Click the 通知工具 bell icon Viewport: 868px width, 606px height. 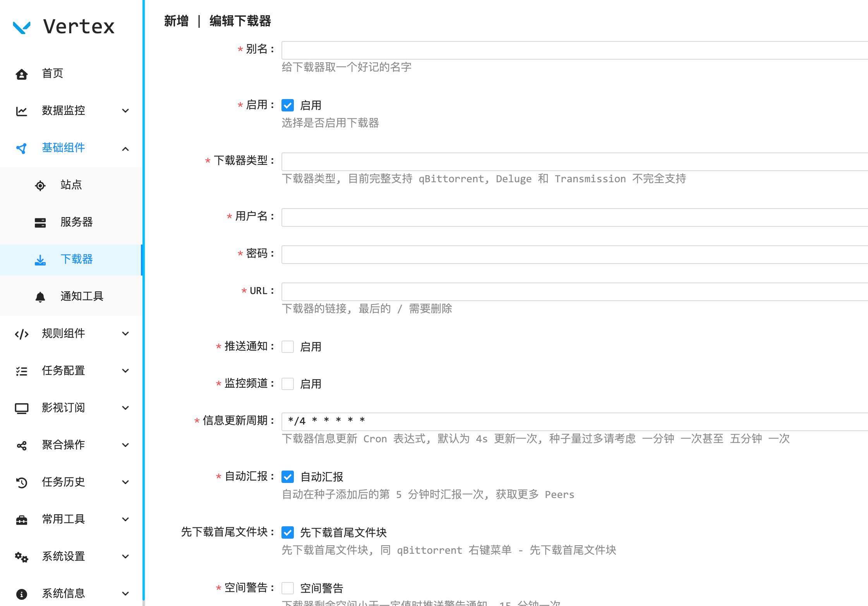point(40,297)
